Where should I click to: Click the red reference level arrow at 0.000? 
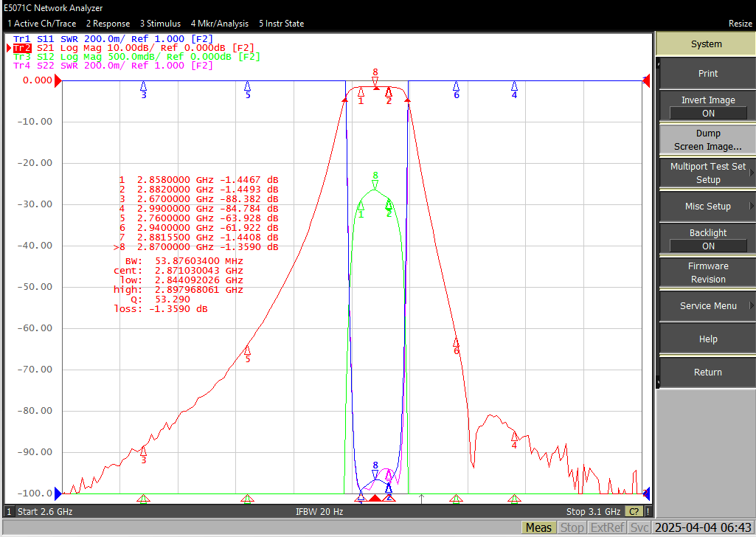tap(58, 80)
